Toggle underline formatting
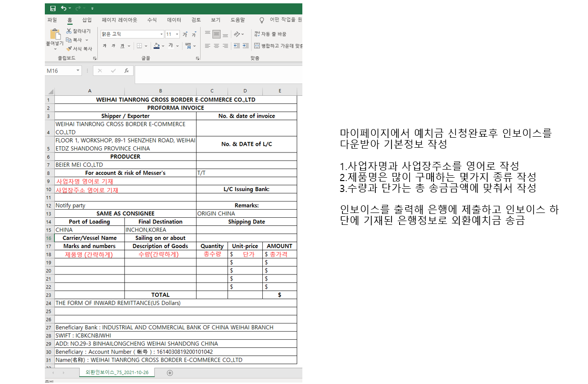 point(122,46)
